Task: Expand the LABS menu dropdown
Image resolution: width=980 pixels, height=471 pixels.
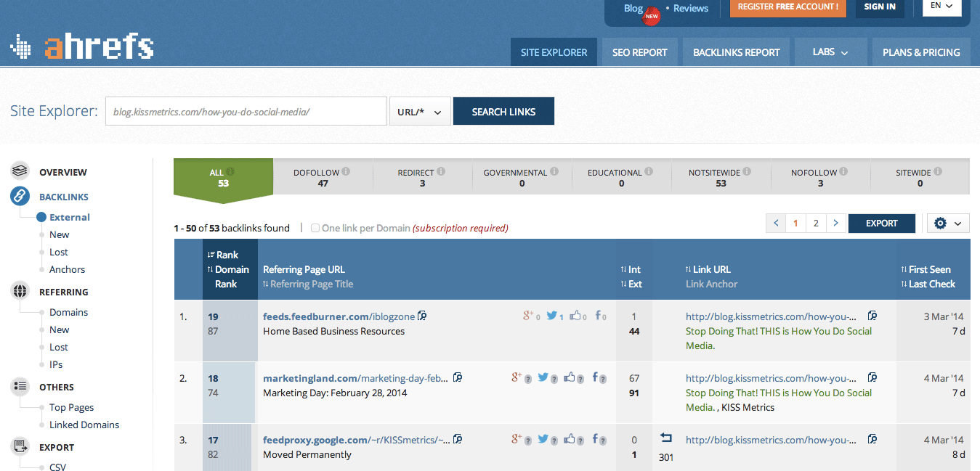Action: click(x=830, y=52)
